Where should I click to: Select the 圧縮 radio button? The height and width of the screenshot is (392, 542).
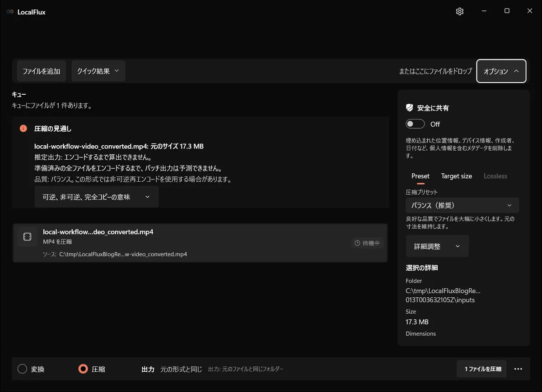click(83, 369)
